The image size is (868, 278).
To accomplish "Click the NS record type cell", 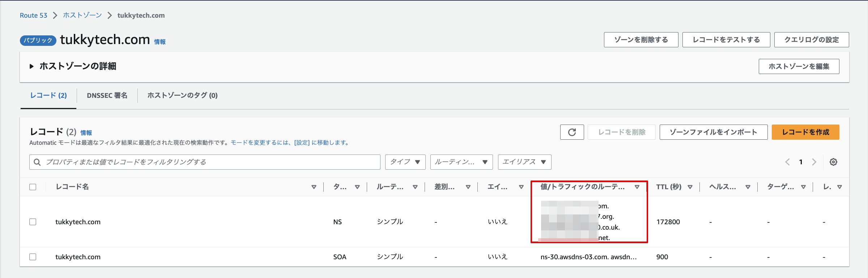I will pos(337,222).
